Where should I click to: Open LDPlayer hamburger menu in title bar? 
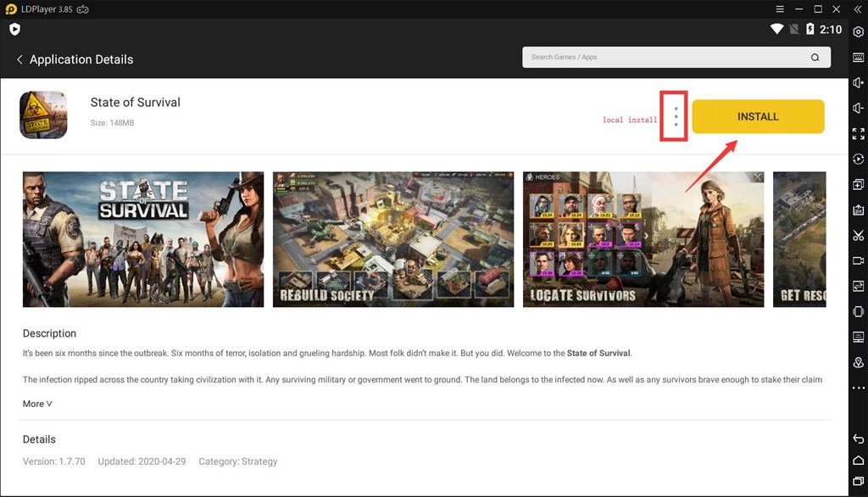click(x=780, y=8)
